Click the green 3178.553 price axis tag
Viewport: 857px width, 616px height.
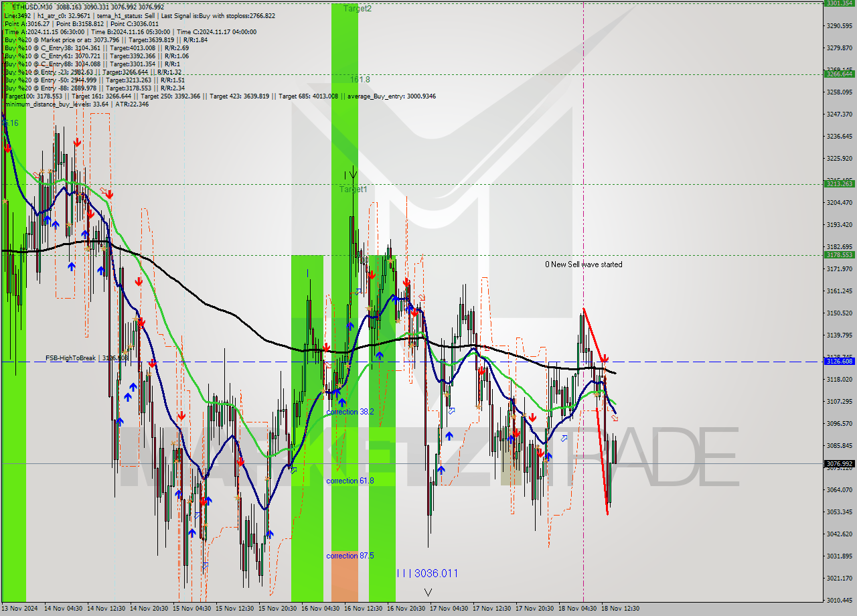(x=840, y=254)
